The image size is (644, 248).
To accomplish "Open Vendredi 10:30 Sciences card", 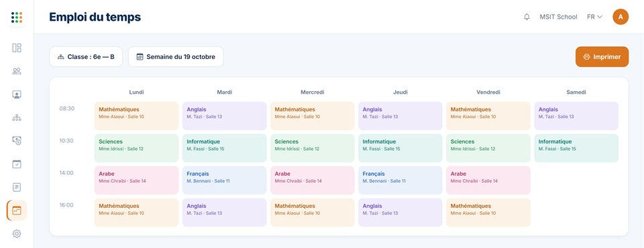I will point(488,148).
